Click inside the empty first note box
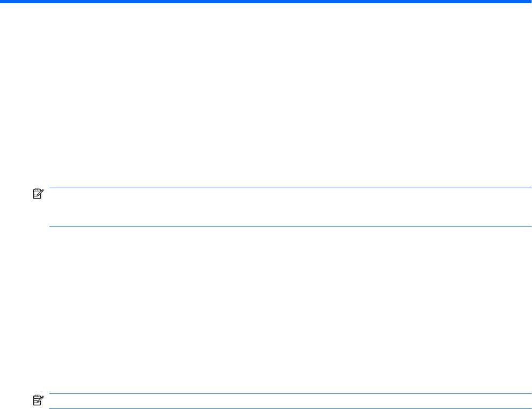532x409 pixels. point(290,207)
